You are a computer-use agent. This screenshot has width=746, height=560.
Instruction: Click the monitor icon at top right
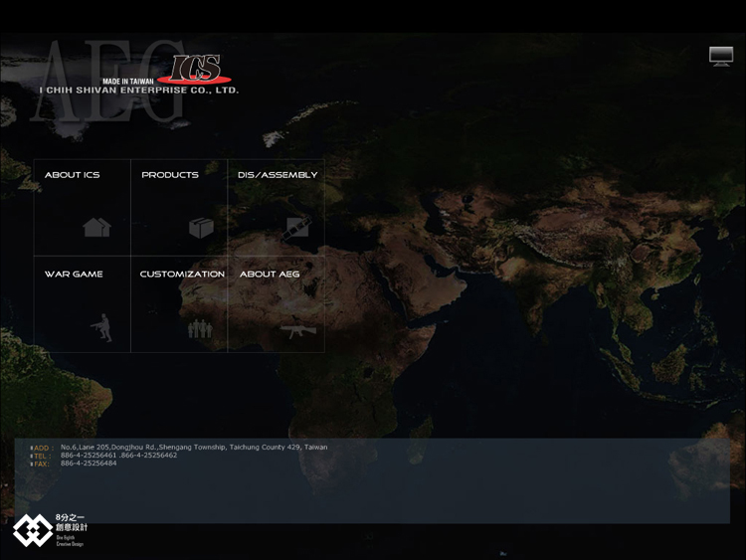click(721, 57)
